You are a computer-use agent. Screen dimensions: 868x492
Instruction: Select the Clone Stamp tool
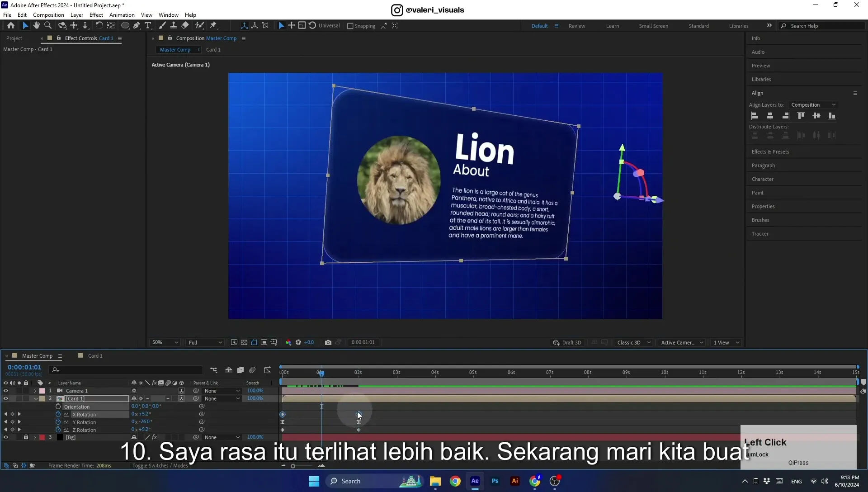(x=173, y=26)
